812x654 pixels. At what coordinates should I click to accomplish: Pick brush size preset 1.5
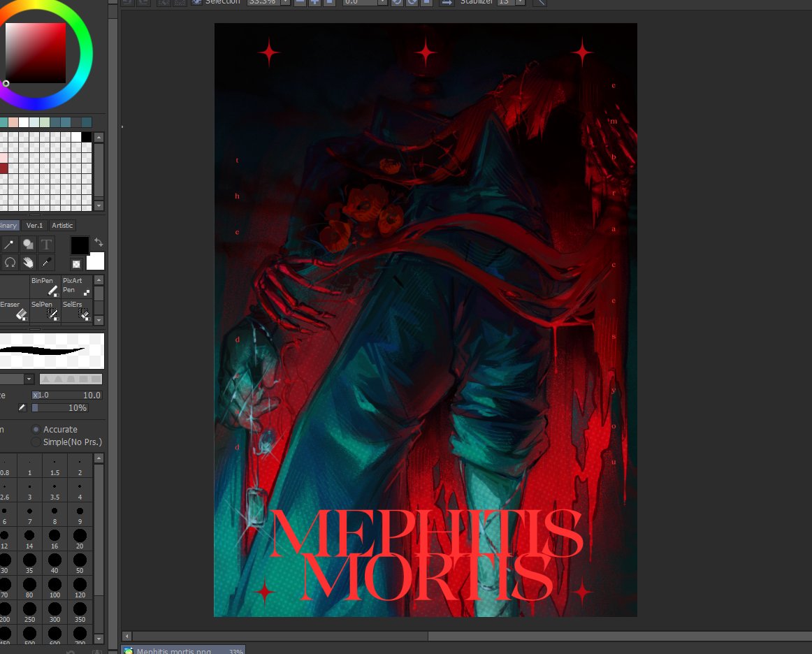point(55,467)
